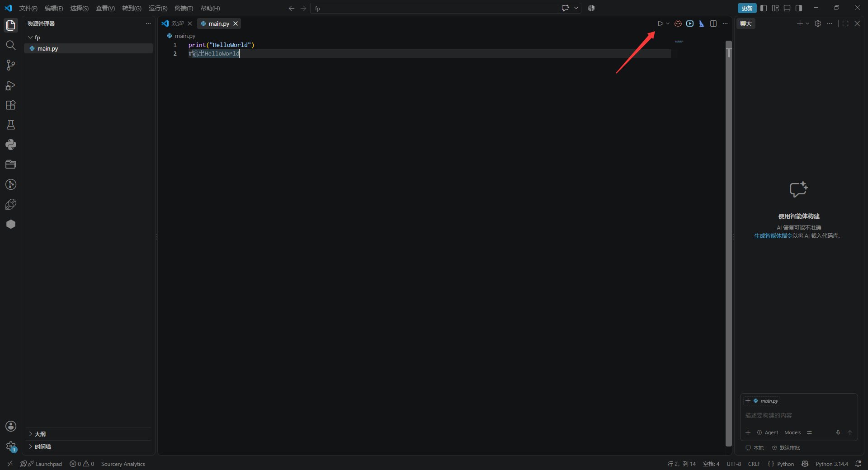Click the chat input field 描述要构建的内容
868x470 pixels.
click(798, 415)
